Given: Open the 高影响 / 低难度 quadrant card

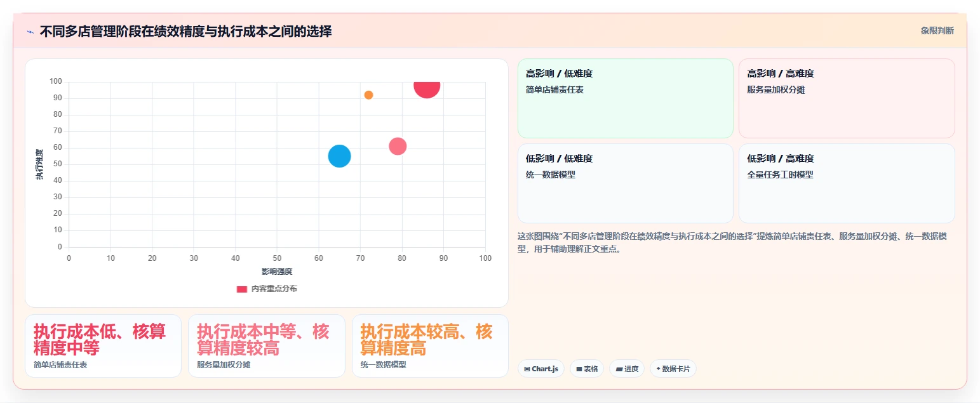Looking at the screenshot, I should (x=626, y=98).
